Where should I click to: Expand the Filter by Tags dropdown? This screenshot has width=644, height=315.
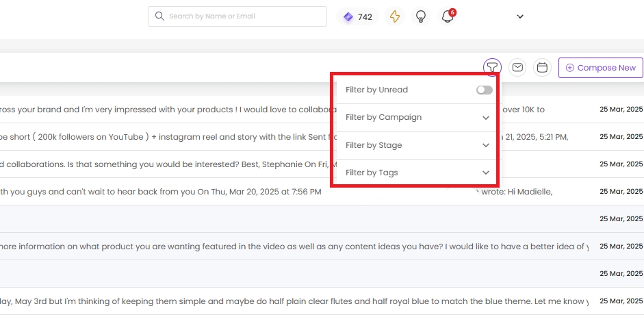[x=417, y=173]
